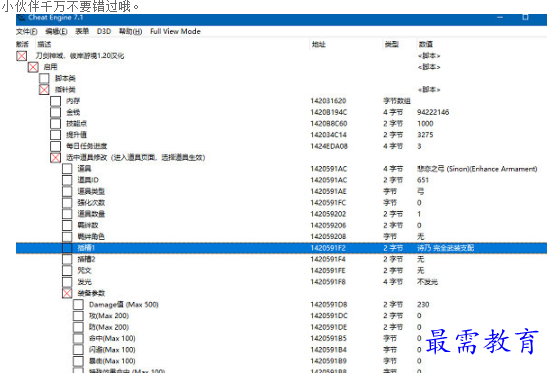
Task: Select address 142031620 in 内存 row
Action: click(328, 101)
